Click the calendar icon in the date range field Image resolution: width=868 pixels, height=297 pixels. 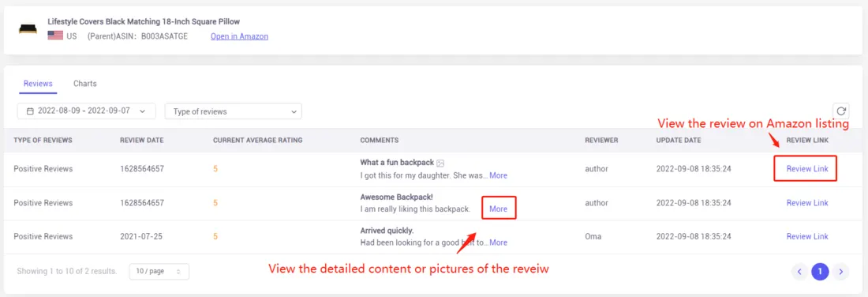coord(30,111)
